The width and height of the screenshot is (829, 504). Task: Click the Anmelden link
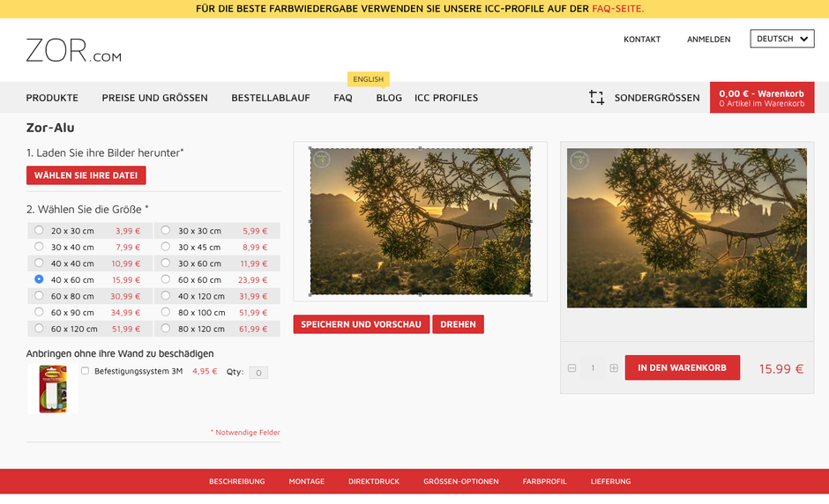(708, 39)
